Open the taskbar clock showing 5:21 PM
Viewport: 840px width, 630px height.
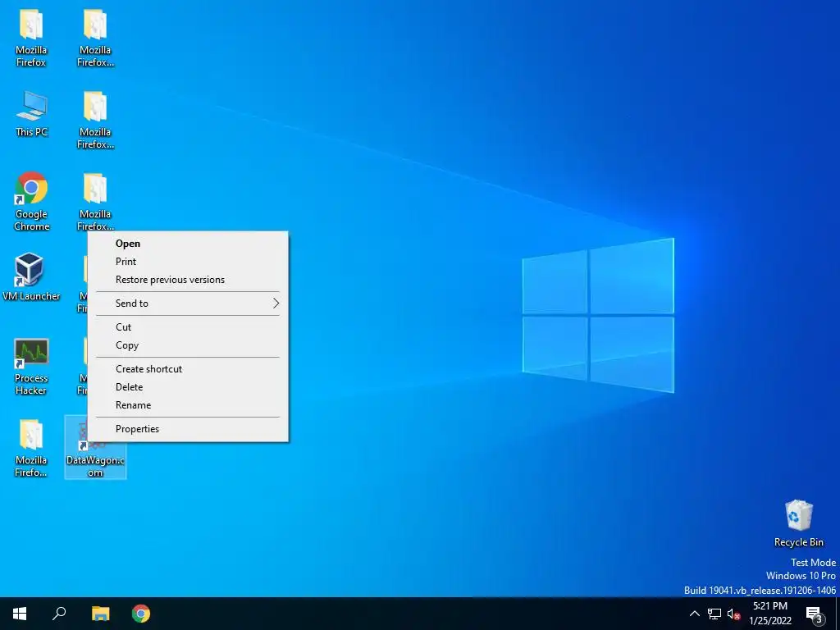tap(769, 614)
